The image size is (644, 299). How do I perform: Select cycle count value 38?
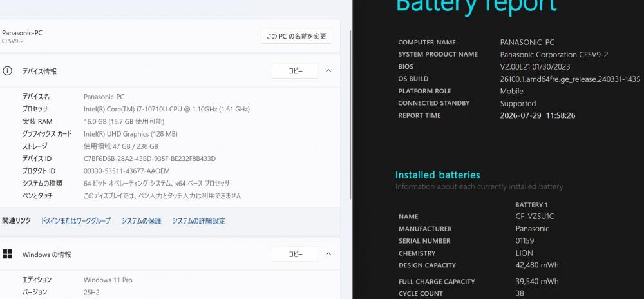coord(520,294)
